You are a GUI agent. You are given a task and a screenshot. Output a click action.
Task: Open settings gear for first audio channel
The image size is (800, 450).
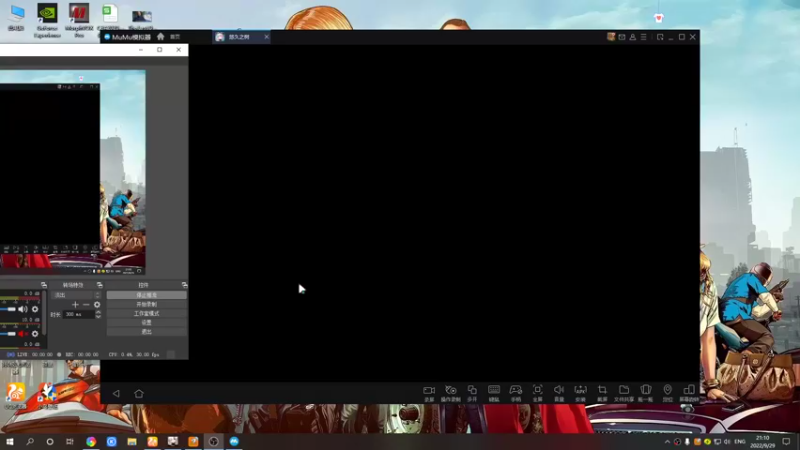pos(35,309)
